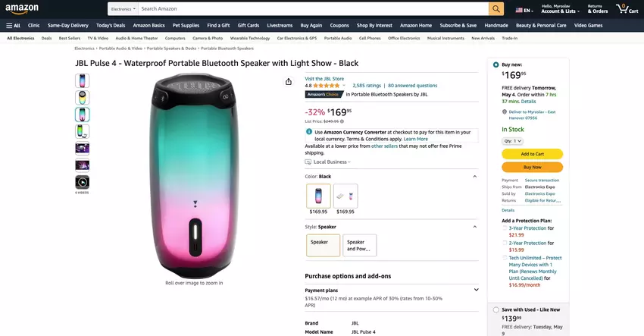
Task: Select Save with Used - Like New
Action: point(496,309)
